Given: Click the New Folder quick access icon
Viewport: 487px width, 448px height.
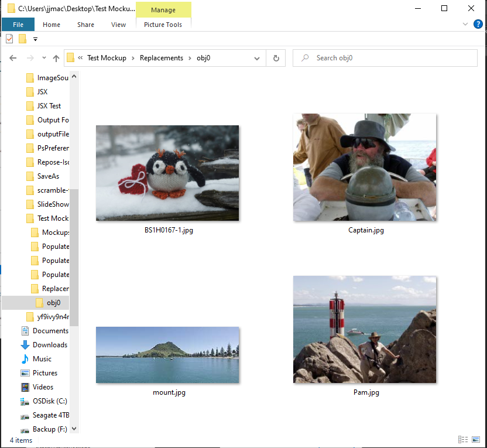Looking at the screenshot, I should [22, 39].
